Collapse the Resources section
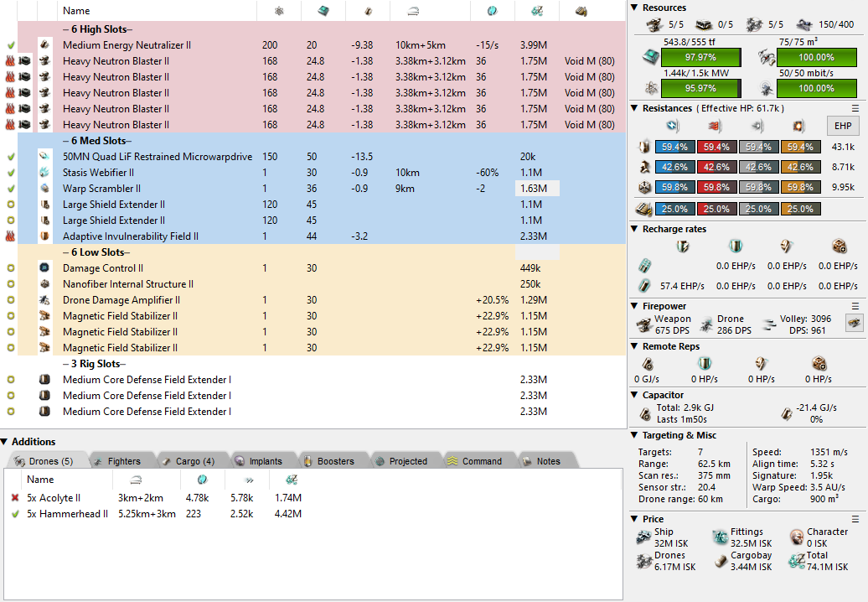 (635, 8)
